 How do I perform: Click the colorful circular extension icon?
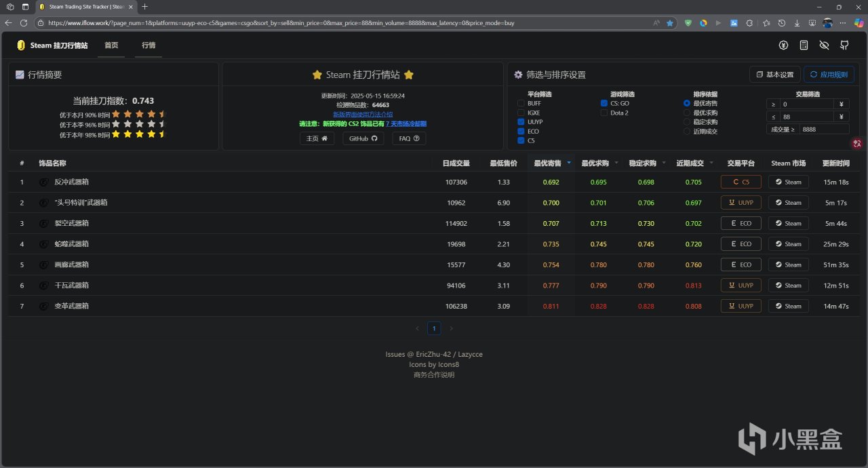point(703,22)
